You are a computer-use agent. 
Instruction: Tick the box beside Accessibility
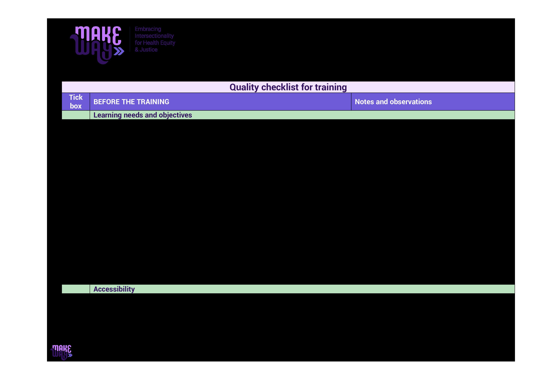coord(76,289)
